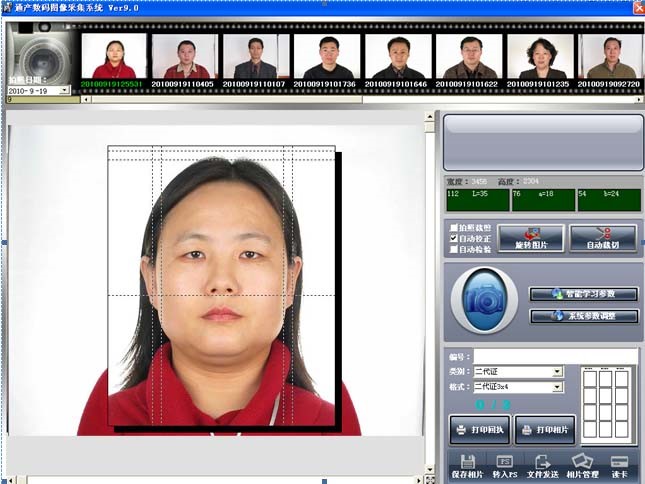Enable 拍照裁照 checkbox
This screenshot has width=645, height=484.
click(454, 228)
